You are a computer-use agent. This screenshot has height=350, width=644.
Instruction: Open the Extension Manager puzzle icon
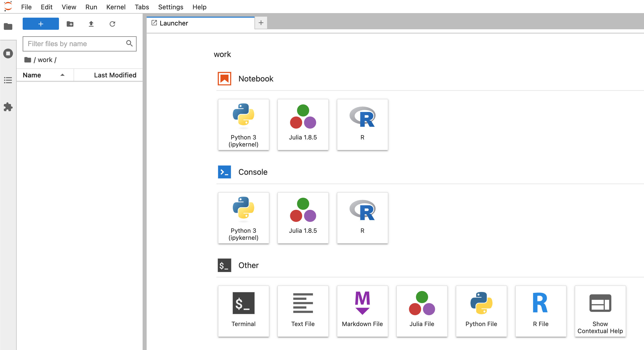pyautogui.click(x=8, y=107)
